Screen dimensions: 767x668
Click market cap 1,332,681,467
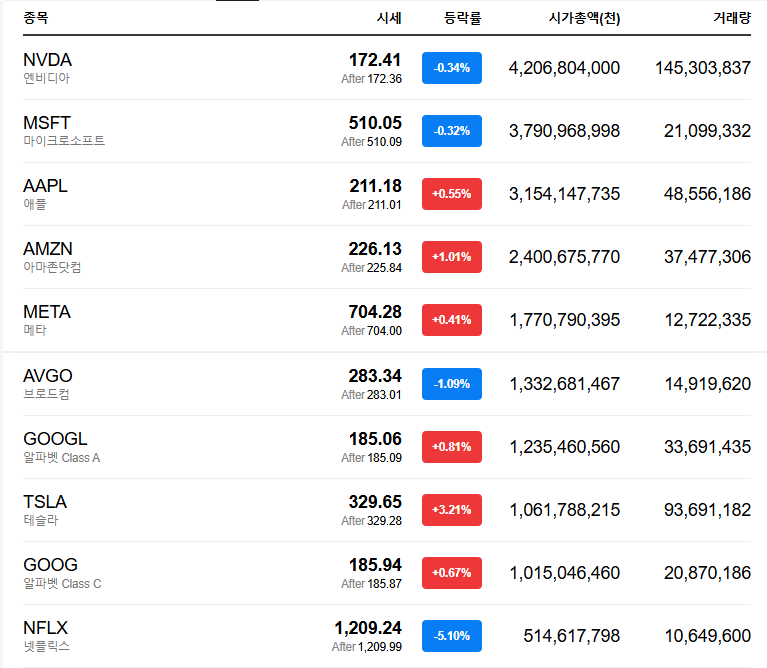pyautogui.click(x=565, y=384)
